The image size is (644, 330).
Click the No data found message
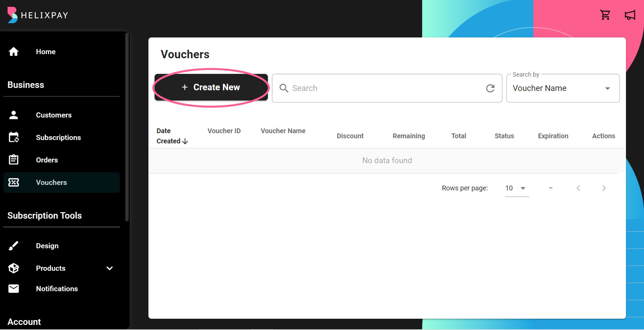pyautogui.click(x=387, y=160)
